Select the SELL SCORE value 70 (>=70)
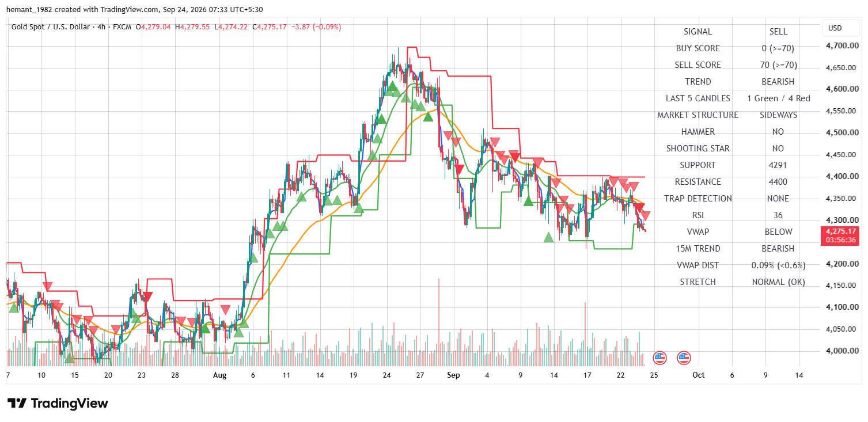Screen dimensions: 868x422 pos(778,65)
